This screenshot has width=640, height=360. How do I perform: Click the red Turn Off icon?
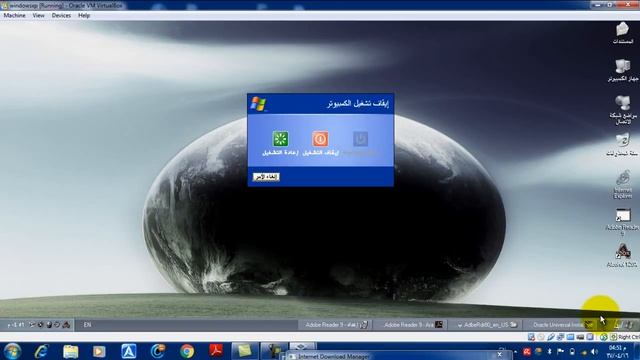(x=320, y=139)
